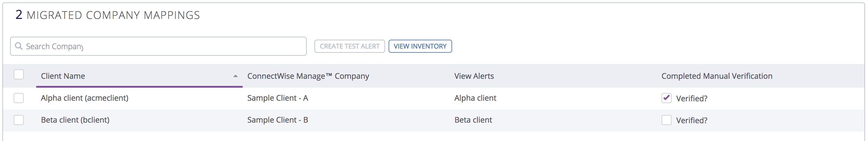Check the Alpha client row checkbox
This screenshot has height=141, width=868.
18,98
